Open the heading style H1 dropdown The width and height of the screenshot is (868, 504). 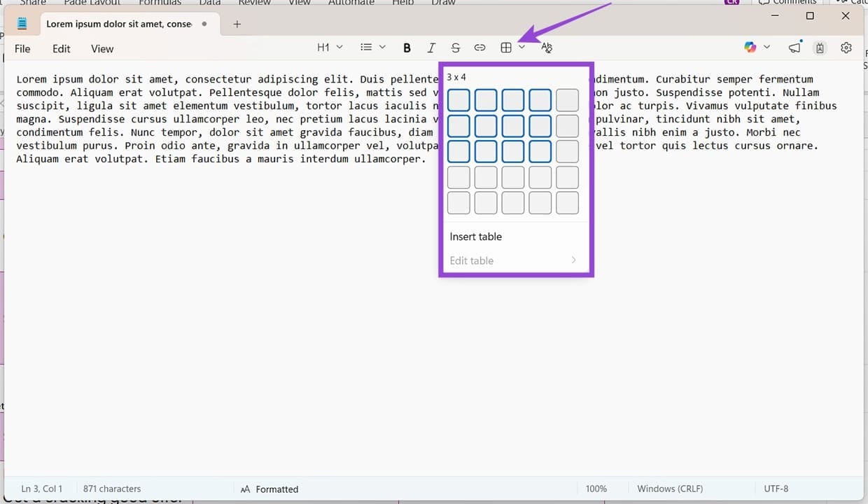click(x=329, y=47)
